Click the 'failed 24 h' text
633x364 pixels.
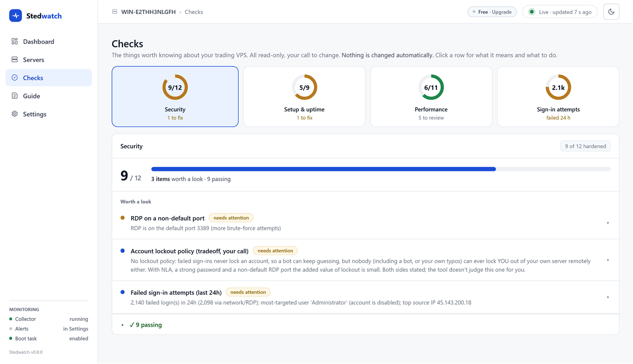click(x=558, y=118)
